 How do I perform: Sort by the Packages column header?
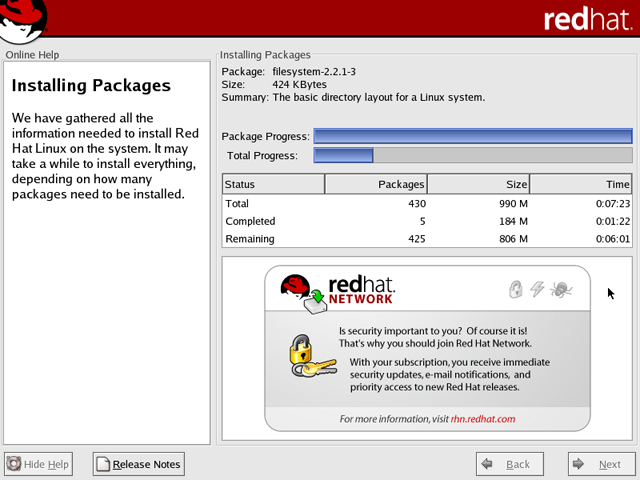[x=376, y=184]
